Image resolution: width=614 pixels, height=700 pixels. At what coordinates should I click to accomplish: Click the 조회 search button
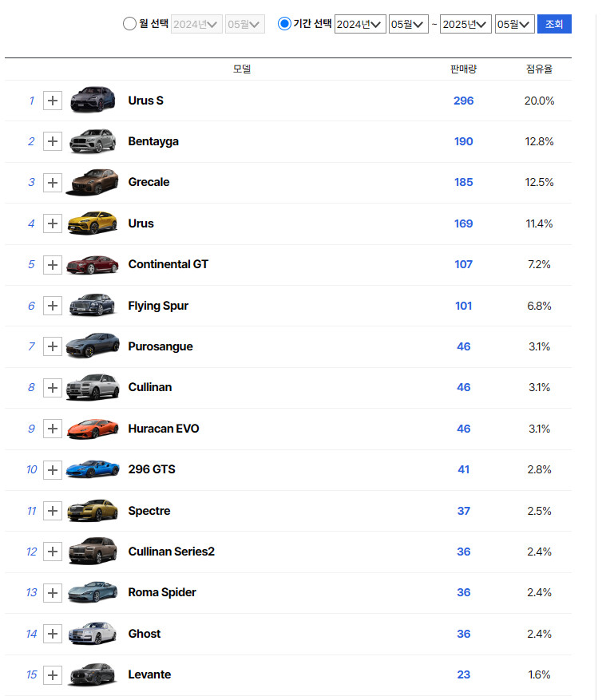554,24
